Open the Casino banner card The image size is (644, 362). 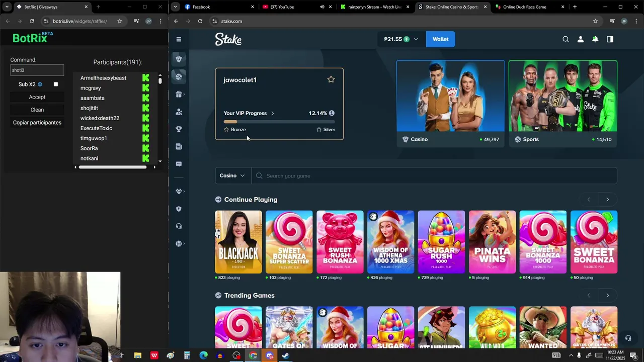coord(450,104)
